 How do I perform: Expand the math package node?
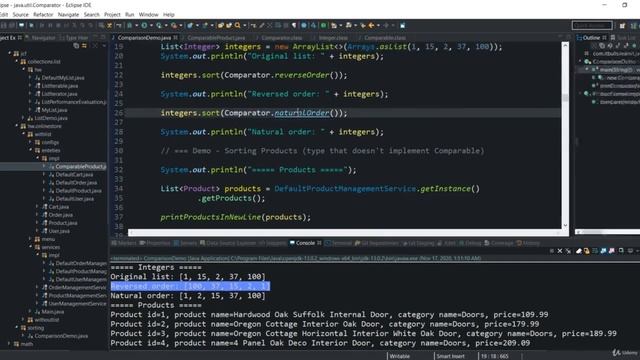pos(9,344)
